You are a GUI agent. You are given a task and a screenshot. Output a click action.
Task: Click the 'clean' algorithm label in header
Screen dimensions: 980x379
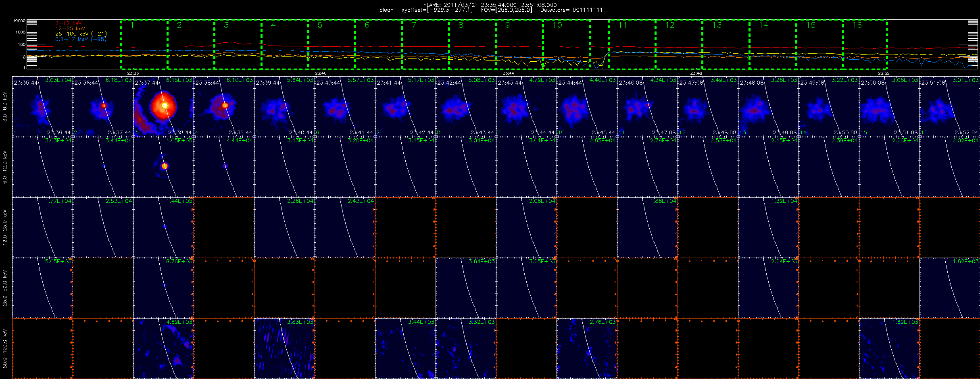[386, 10]
